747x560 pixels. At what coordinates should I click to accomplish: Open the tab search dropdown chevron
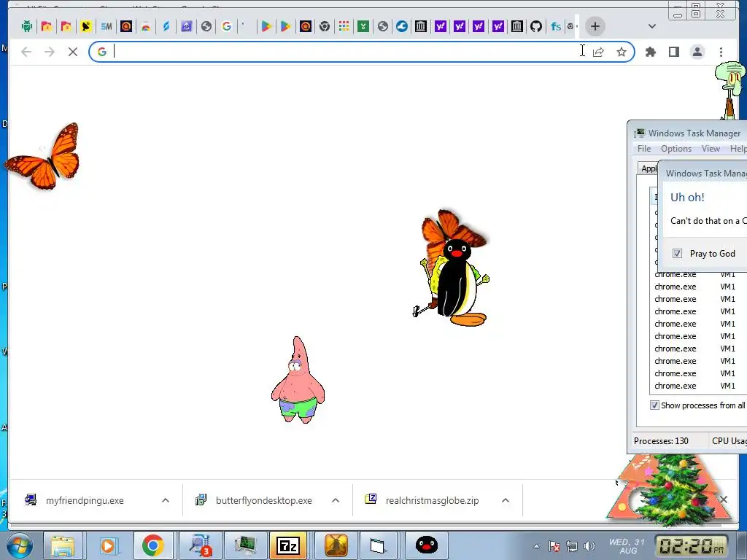[x=652, y=26]
